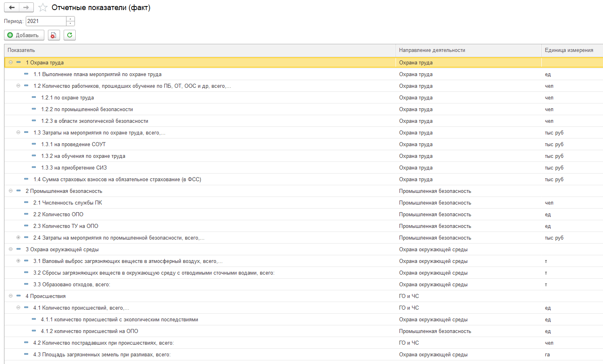Expand 2.4 Затраты на мероприятия по промышленной безопасности
The height and width of the screenshot is (364, 603).
19,238
